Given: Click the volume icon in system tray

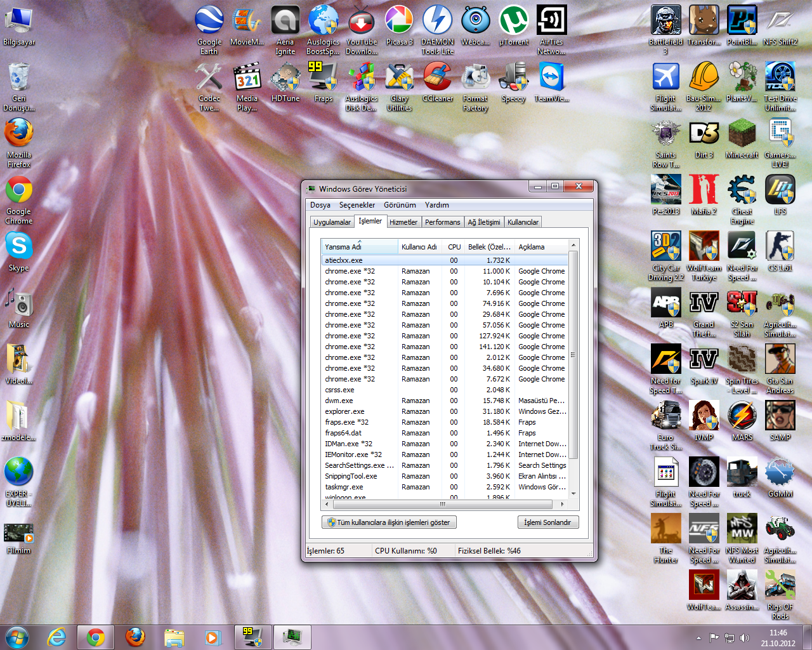Looking at the screenshot, I should tap(745, 638).
